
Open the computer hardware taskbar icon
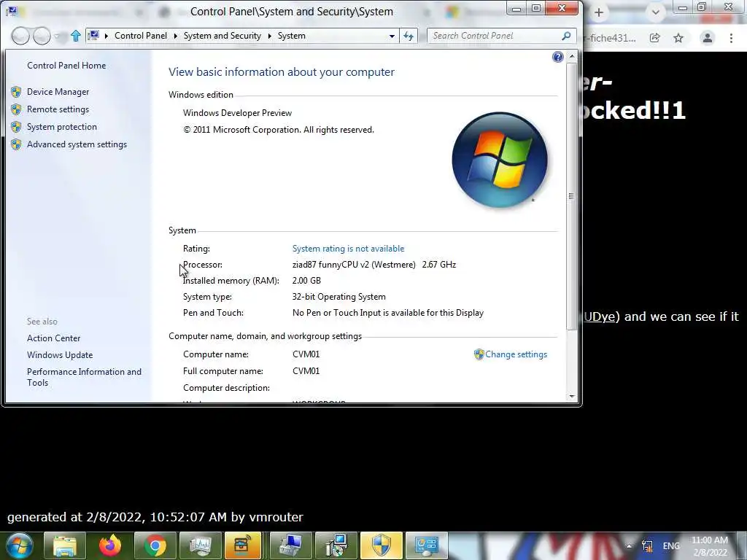click(290, 545)
